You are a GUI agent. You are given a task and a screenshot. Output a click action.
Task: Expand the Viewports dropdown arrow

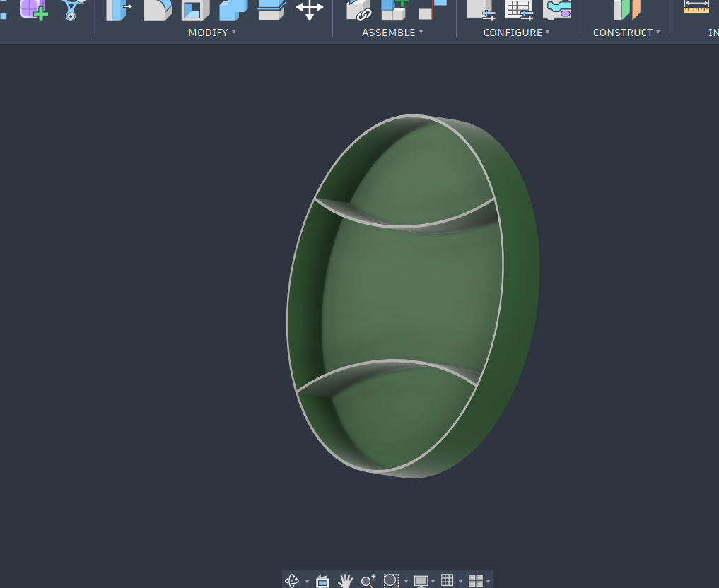click(488, 581)
